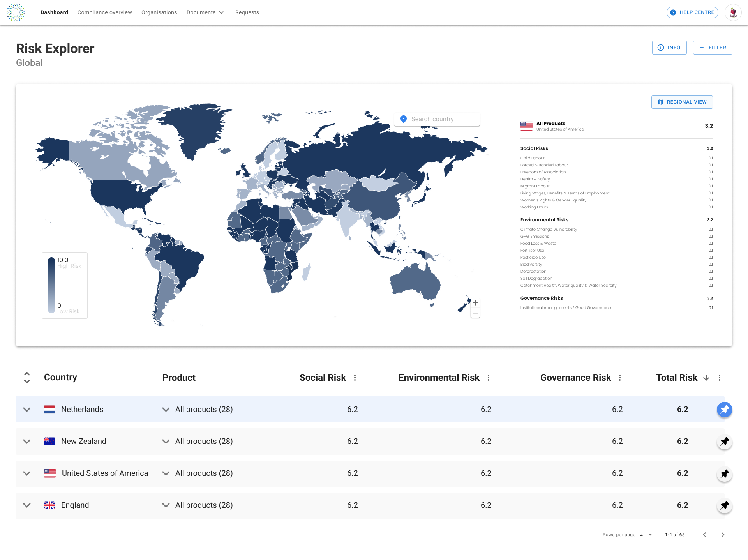Click the map zoom in plus icon
748x560 pixels.
475,303
